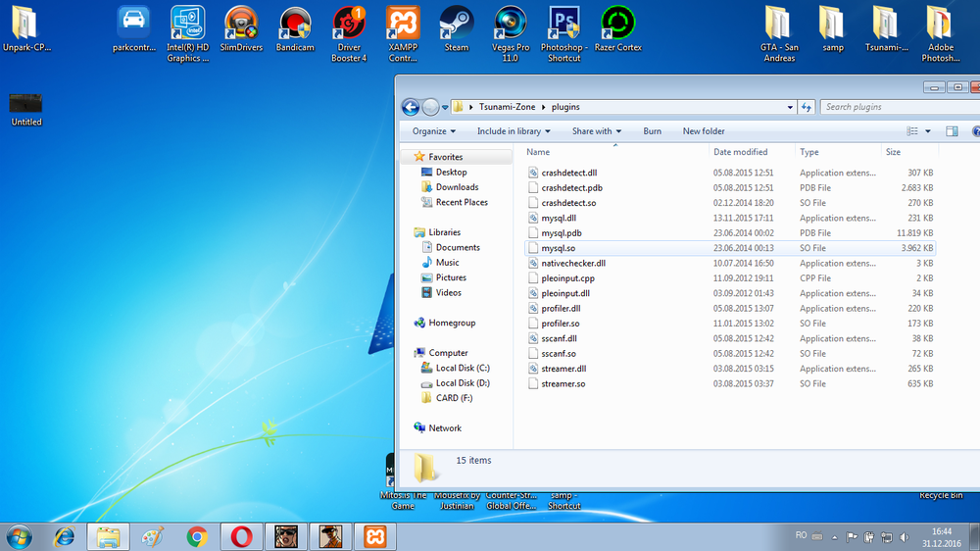Open the Adobe Photoshop desktop folder
This screenshot has height=551, width=980.
pos(940,33)
